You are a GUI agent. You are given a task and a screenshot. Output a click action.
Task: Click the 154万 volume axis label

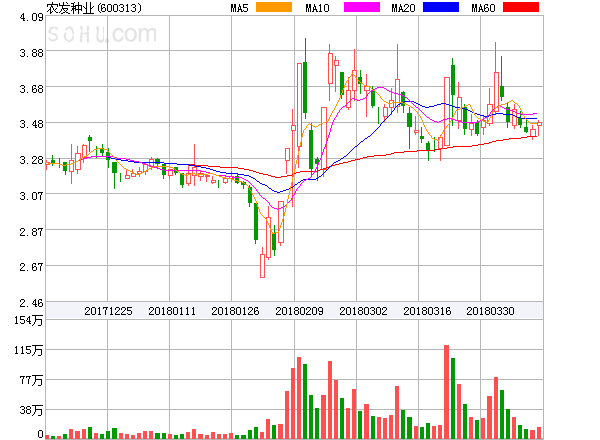(x=29, y=320)
